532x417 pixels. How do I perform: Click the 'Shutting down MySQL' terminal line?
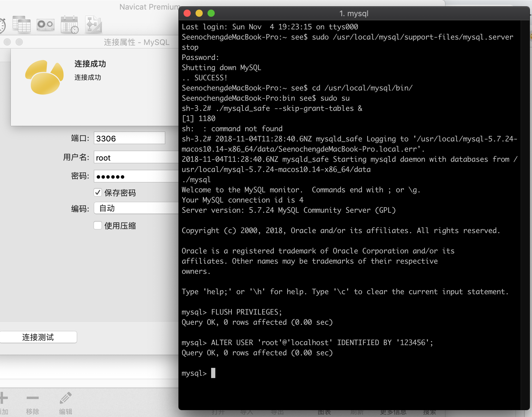(221, 67)
